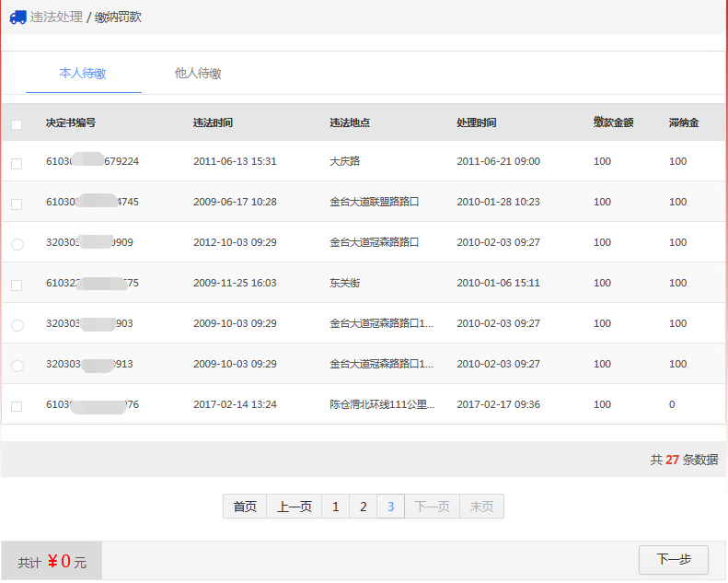Check the row for 金台大道联盟路路口 violation
The height and width of the screenshot is (583, 728).
coord(17,204)
